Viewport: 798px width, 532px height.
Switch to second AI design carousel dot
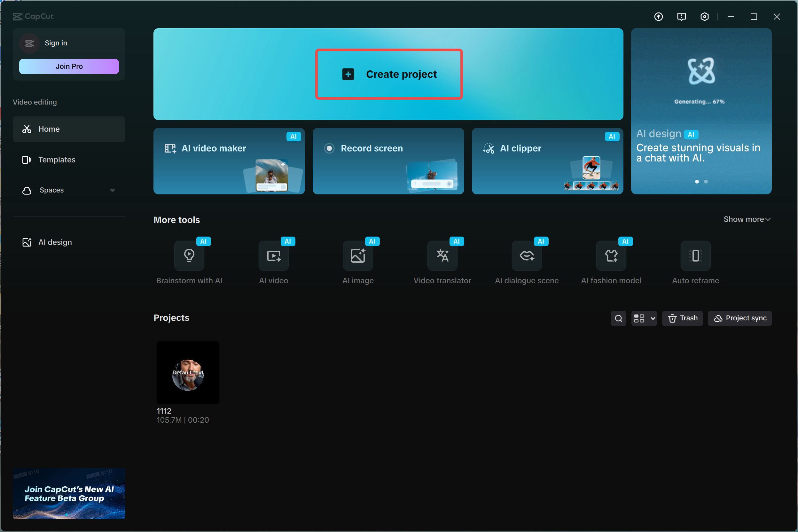pos(706,182)
